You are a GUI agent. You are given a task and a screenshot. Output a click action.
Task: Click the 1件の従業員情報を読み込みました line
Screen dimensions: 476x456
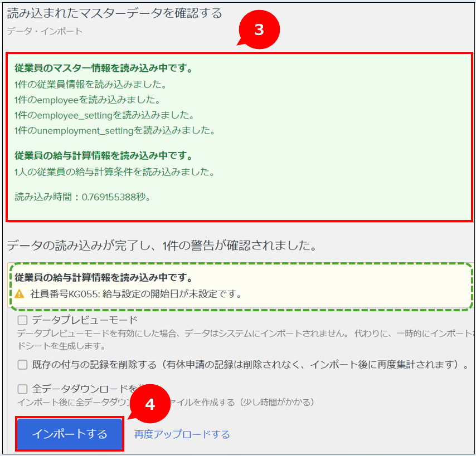[90, 85]
